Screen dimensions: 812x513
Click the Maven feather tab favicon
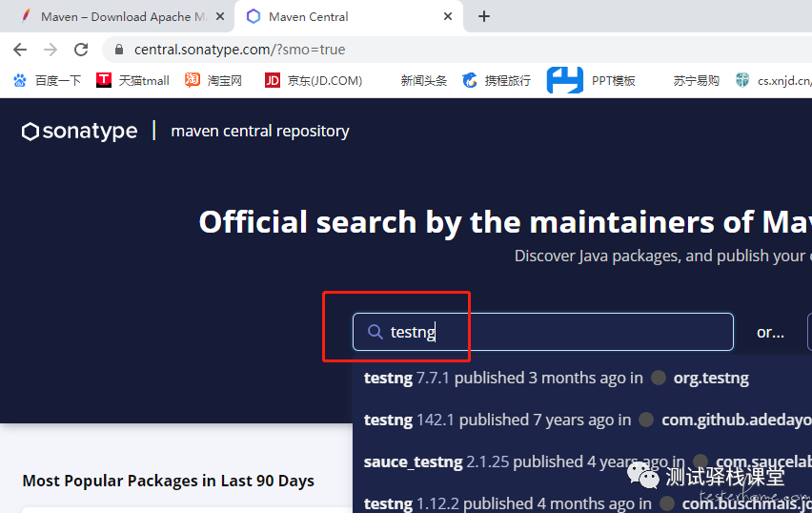pos(26,16)
